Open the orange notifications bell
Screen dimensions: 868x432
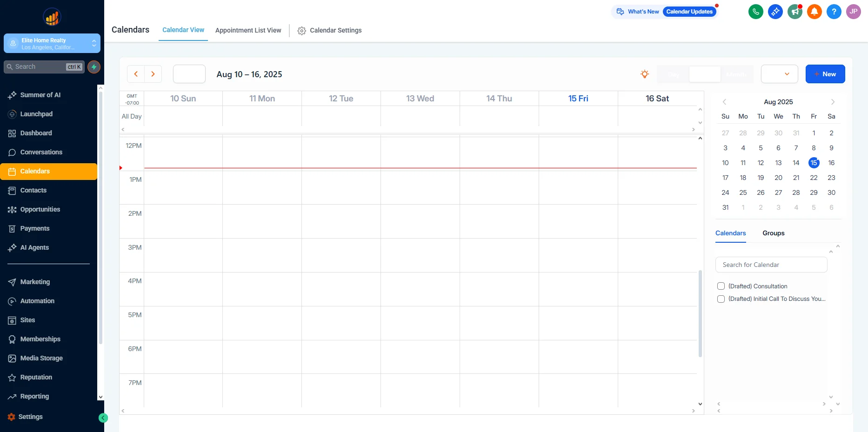(x=814, y=12)
